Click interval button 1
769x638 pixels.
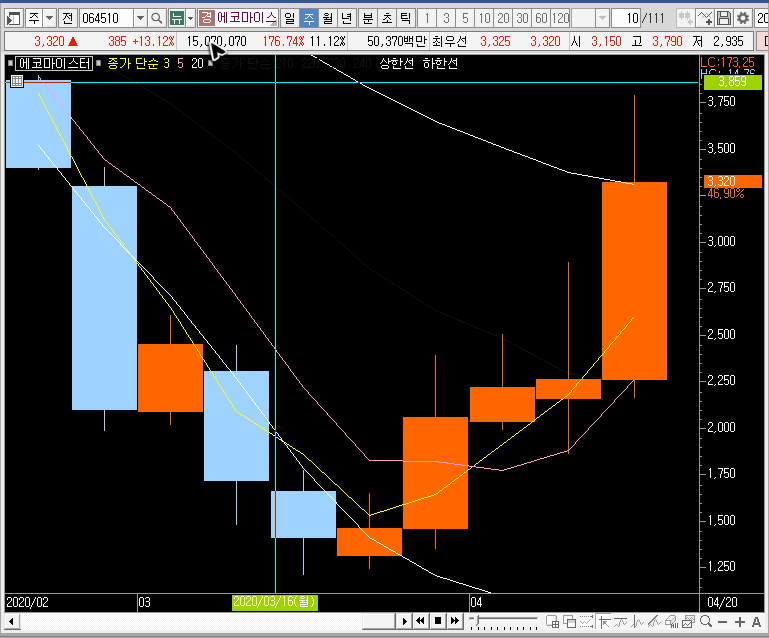point(427,19)
